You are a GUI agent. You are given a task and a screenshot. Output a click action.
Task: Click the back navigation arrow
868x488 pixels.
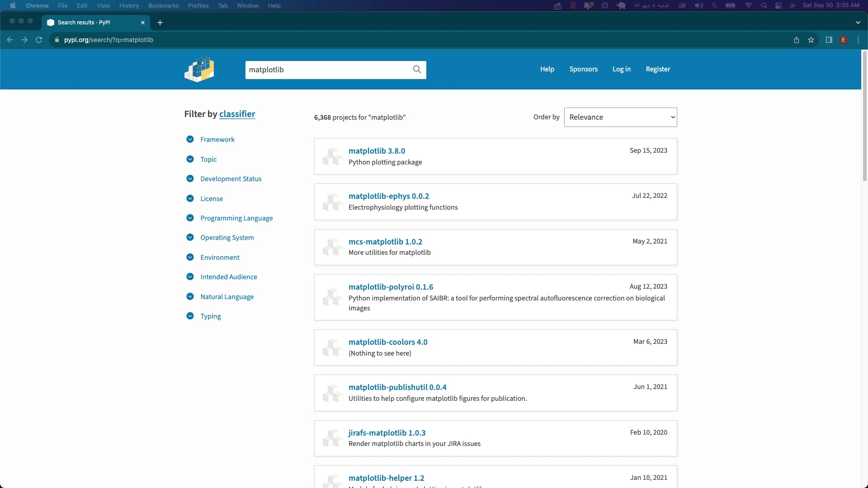coord(10,40)
